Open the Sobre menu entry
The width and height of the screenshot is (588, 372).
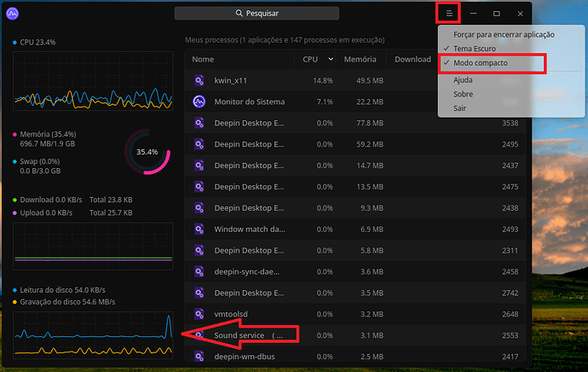(x=463, y=94)
